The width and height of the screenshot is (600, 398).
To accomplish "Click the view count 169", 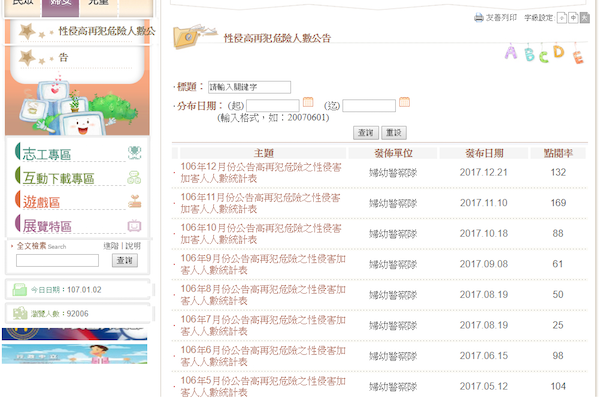I will tap(558, 203).
